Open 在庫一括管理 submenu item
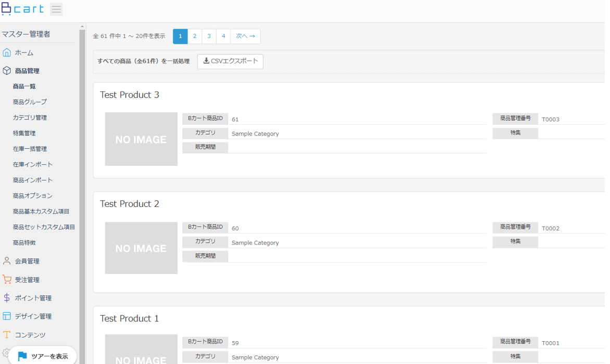610x364 pixels. pos(30,149)
